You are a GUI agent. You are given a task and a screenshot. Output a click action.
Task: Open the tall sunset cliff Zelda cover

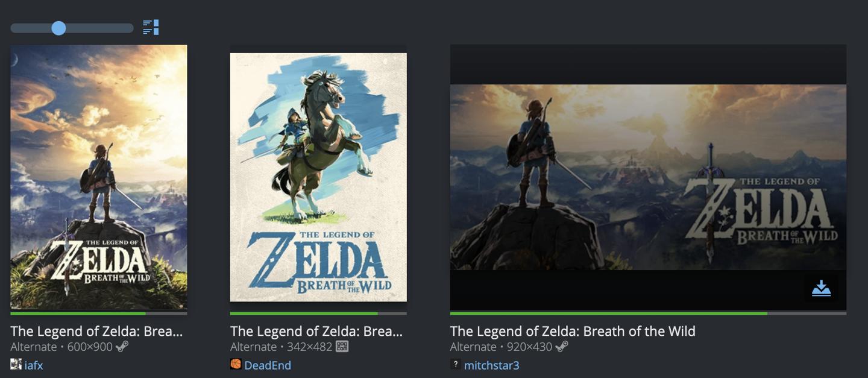(x=99, y=177)
